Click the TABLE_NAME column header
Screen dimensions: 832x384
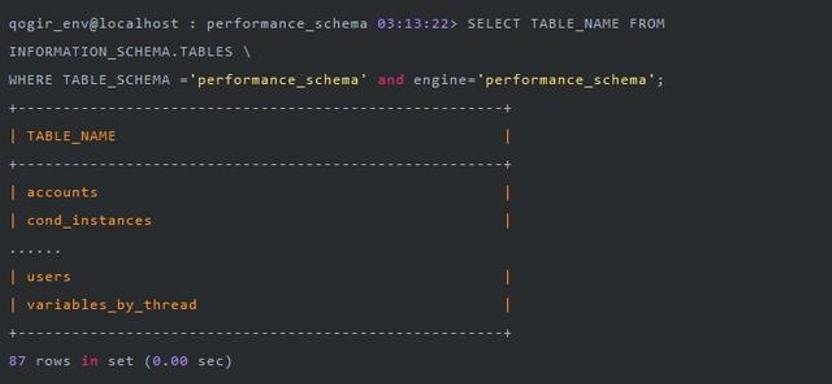71,136
